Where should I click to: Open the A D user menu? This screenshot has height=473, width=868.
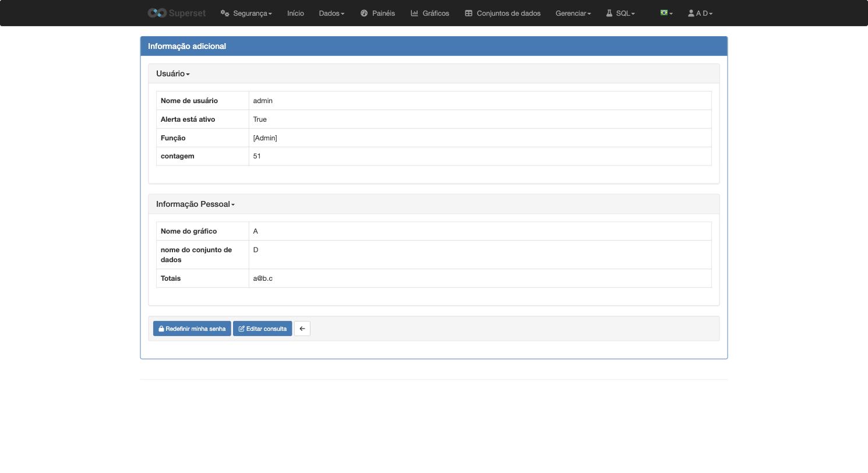(700, 13)
